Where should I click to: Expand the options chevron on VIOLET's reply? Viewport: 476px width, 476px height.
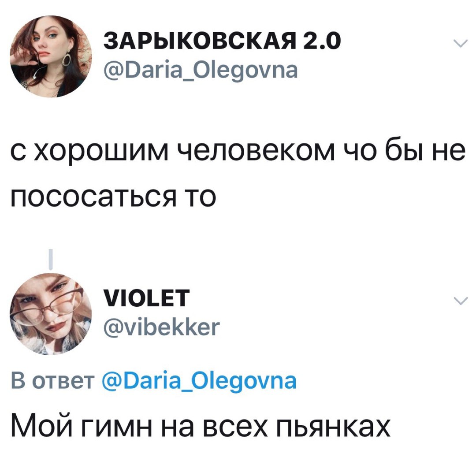[x=461, y=301]
